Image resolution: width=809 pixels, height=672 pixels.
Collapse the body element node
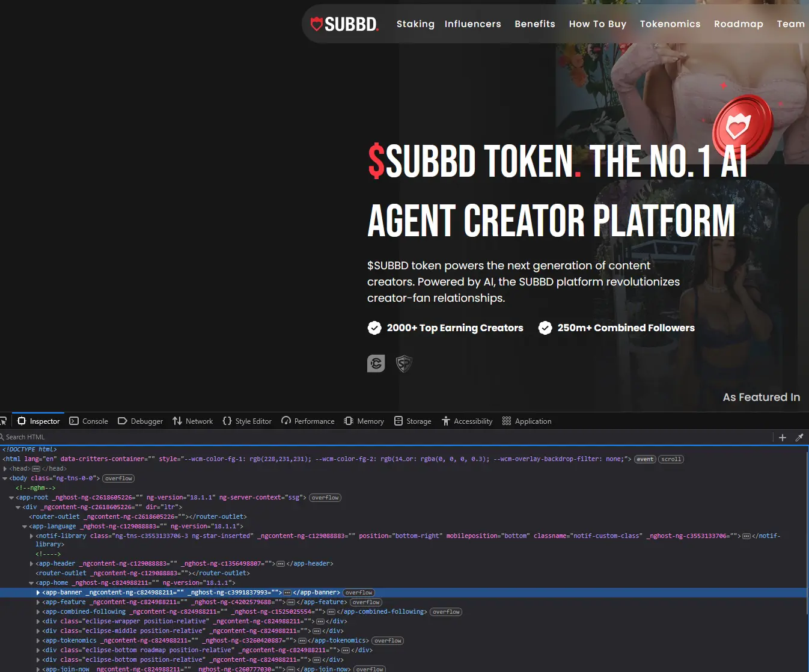click(x=5, y=478)
